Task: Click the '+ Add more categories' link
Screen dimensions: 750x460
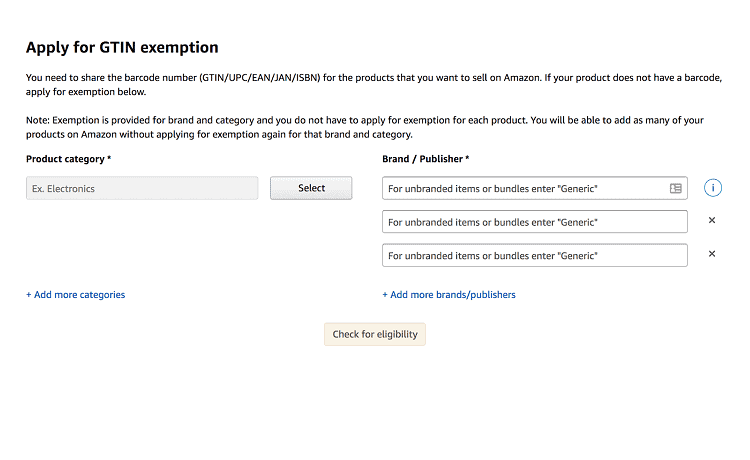Action: coord(76,295)
